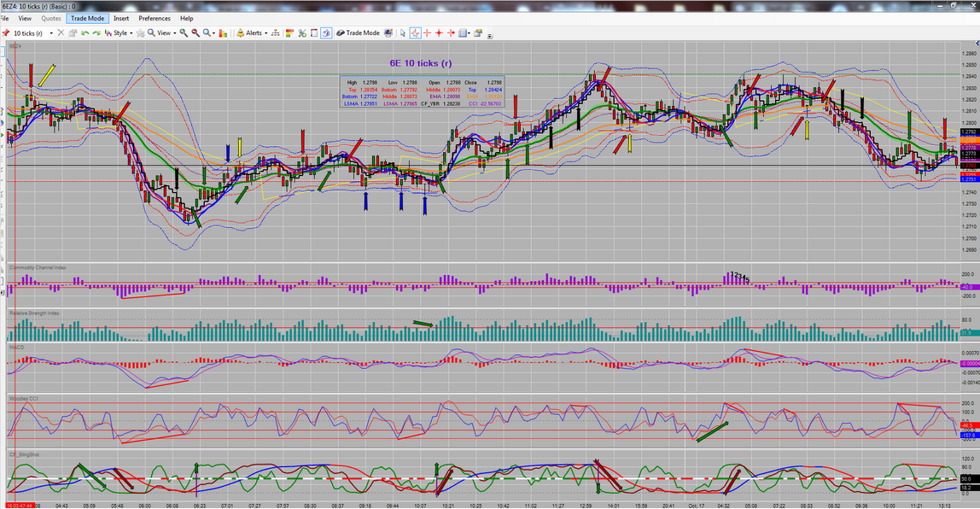Open the Preferences menu

click(x=155, y=19)
